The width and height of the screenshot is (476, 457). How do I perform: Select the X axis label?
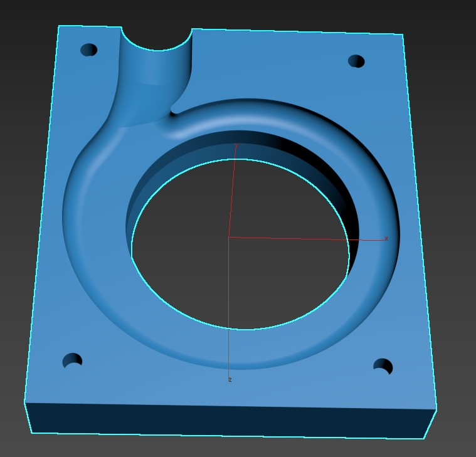(x=386, y=239)
